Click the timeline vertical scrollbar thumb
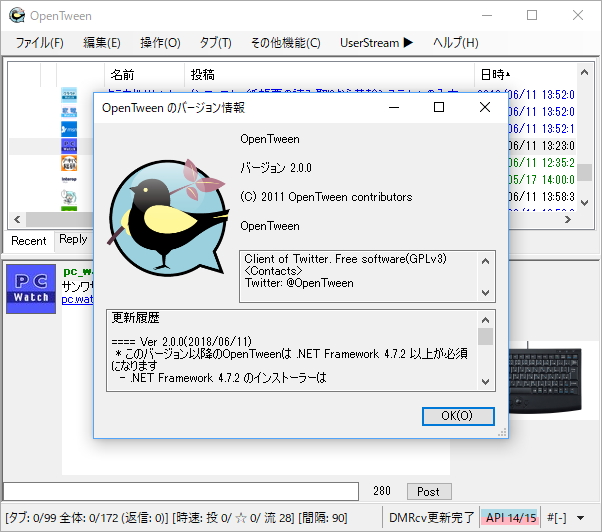 pos(584,172)
